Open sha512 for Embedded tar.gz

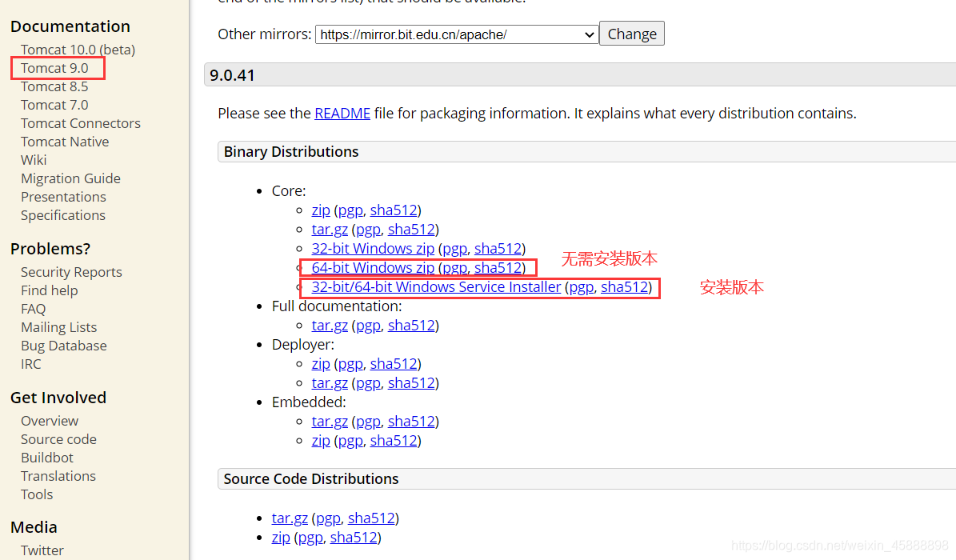pos(411,422)
